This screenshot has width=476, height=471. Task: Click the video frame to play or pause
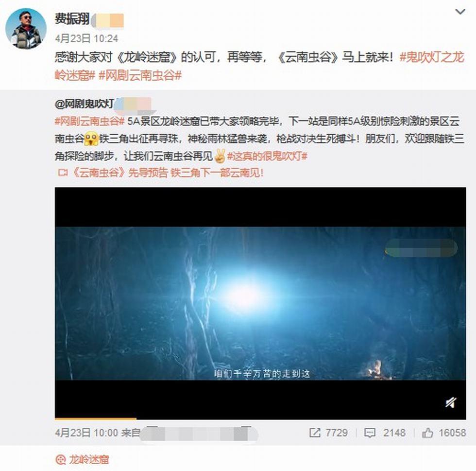pyautogui.click(x=260, y=303)
